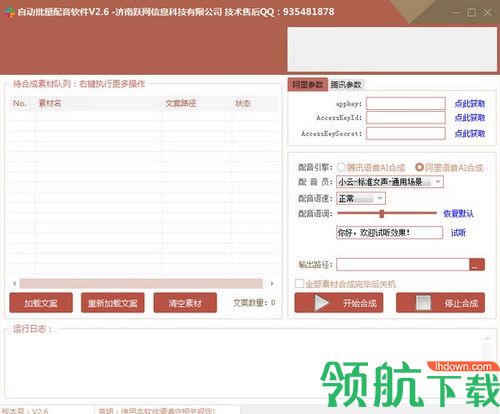Screen dimensions: 500x414
Task: Click the horizontal scrollbar thumb in material list
Action: coord(141,284)
